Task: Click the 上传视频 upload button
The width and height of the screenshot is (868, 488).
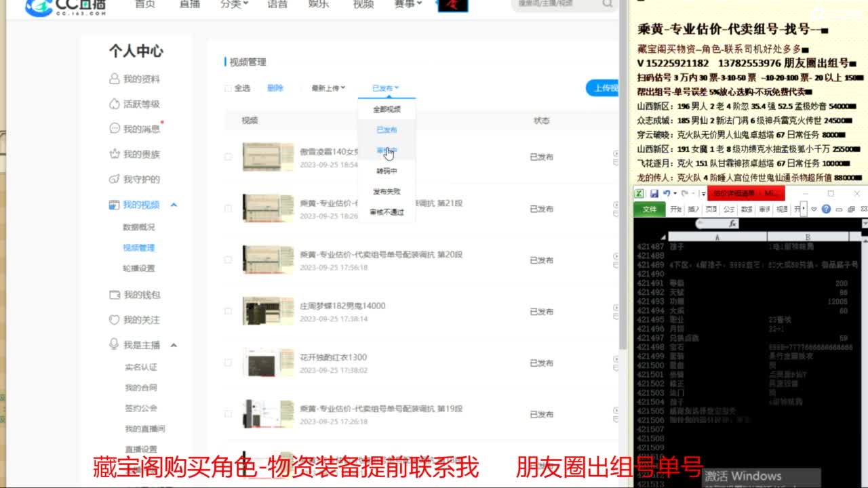Action: 602,88
